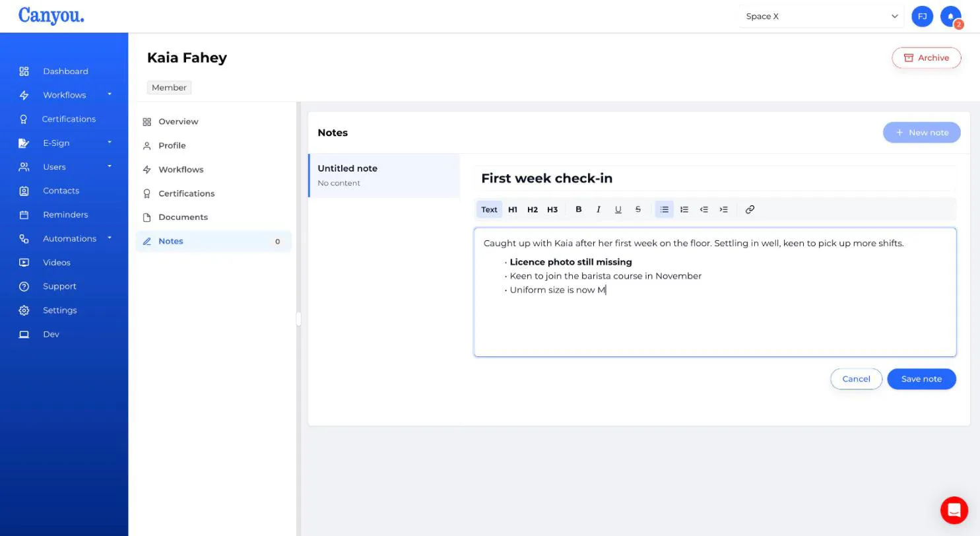Select the Untitled note entry
980x536 pixels.
384,176
